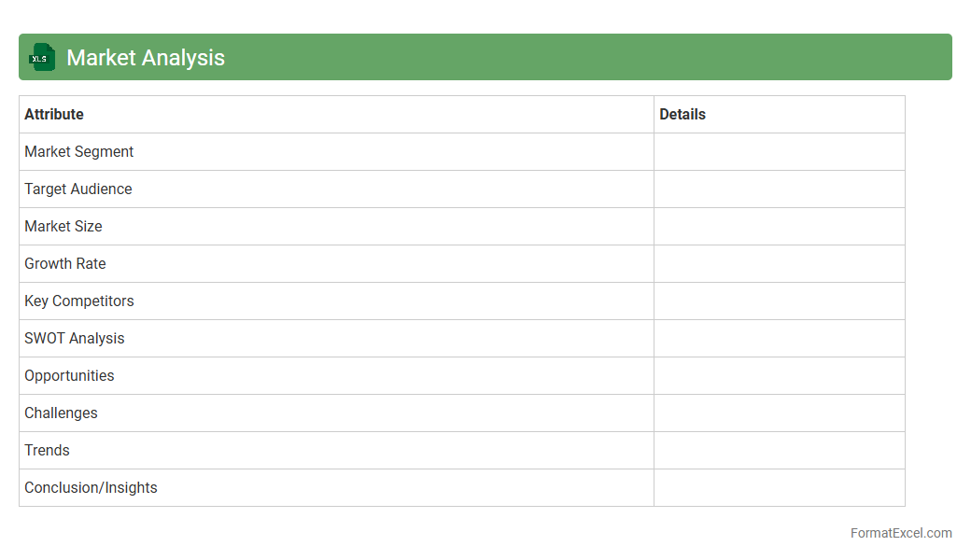Click the XLS file icon in header
Screen dimensions: 971x560
[x=42, y=58]
